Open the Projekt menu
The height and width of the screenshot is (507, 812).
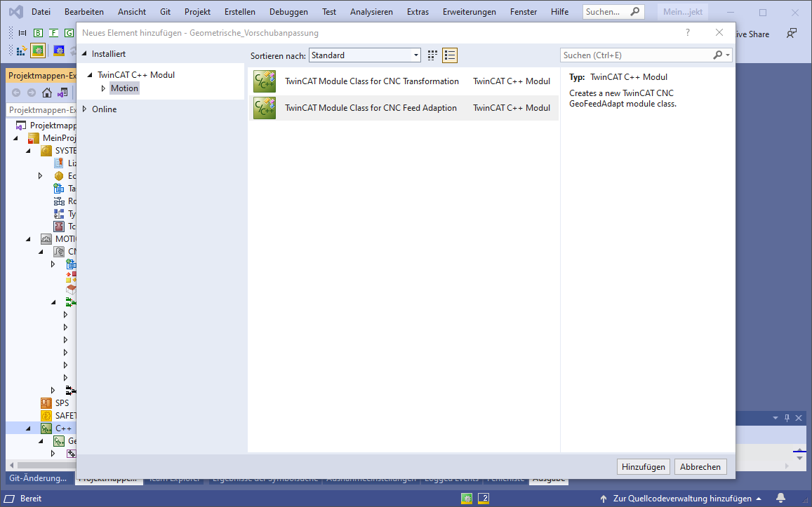pos(197,11)
